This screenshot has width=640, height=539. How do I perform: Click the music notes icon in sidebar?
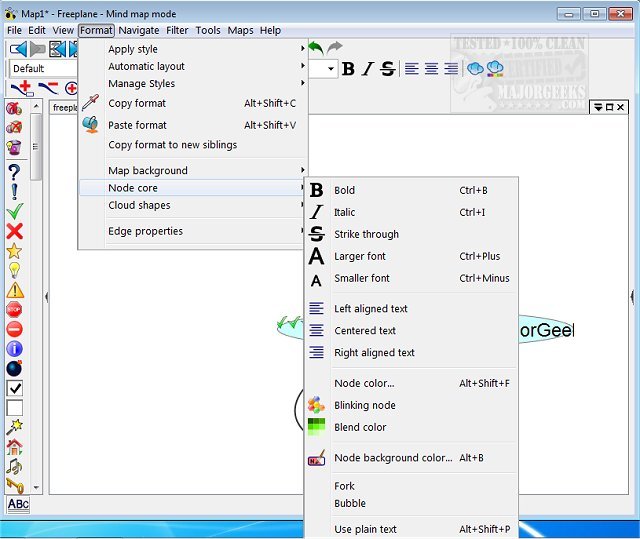14,466
